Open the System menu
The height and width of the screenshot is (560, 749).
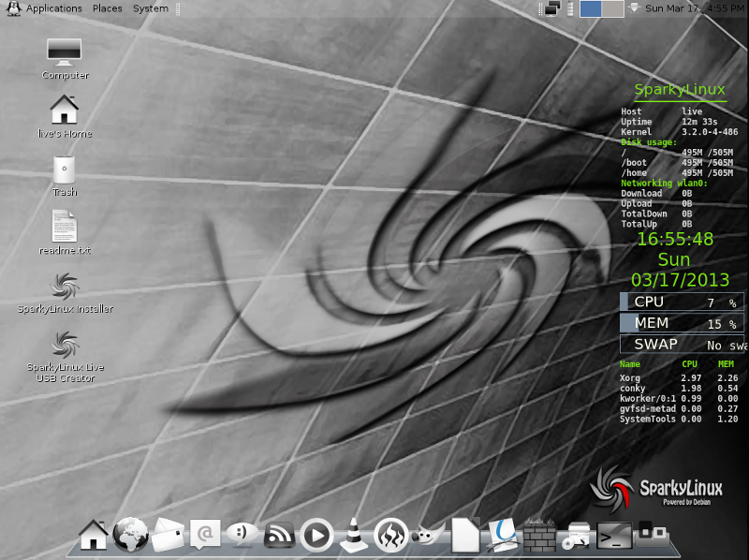(x=150, y=7)
